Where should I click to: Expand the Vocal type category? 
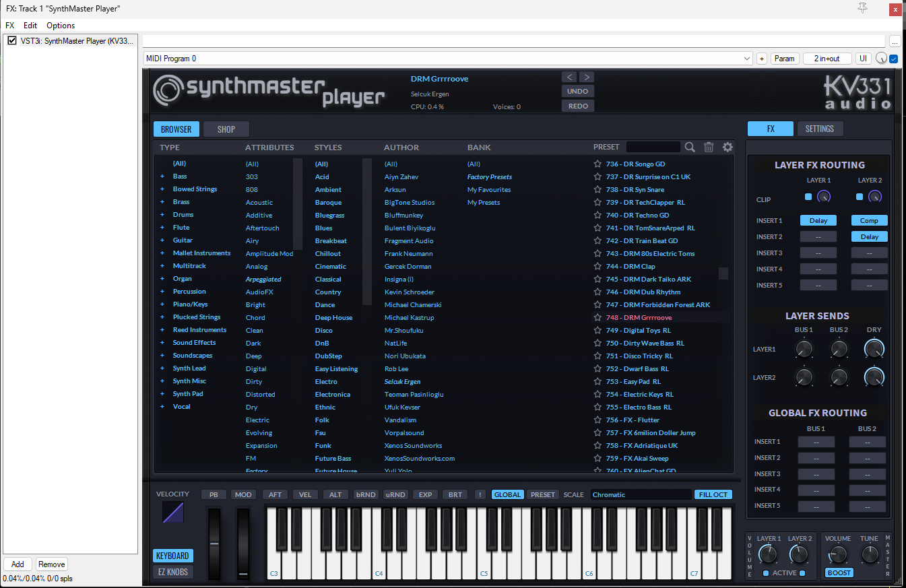pos(162,407)
